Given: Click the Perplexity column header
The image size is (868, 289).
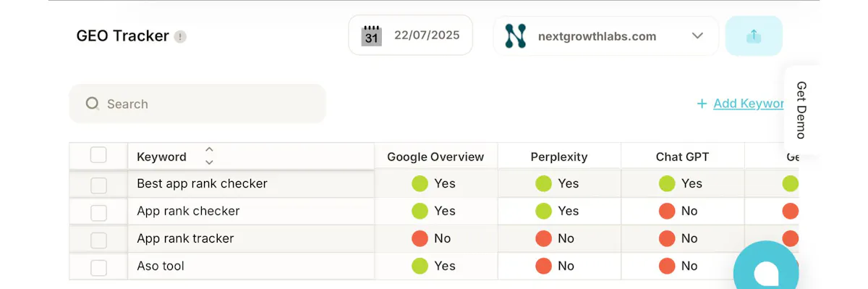Looking at the screenshot, I should point(559,156).
